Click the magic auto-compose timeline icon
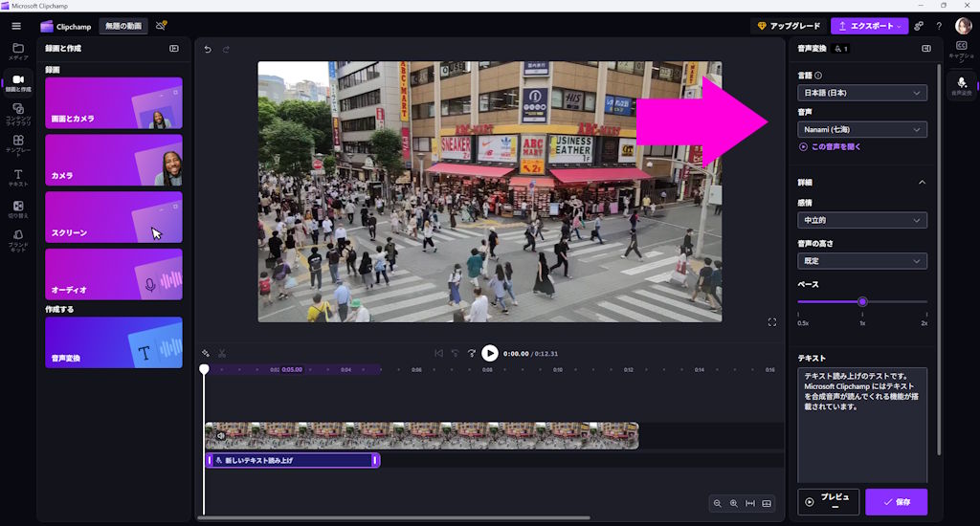This screenshot has height=526, width=980. (206, 354)
